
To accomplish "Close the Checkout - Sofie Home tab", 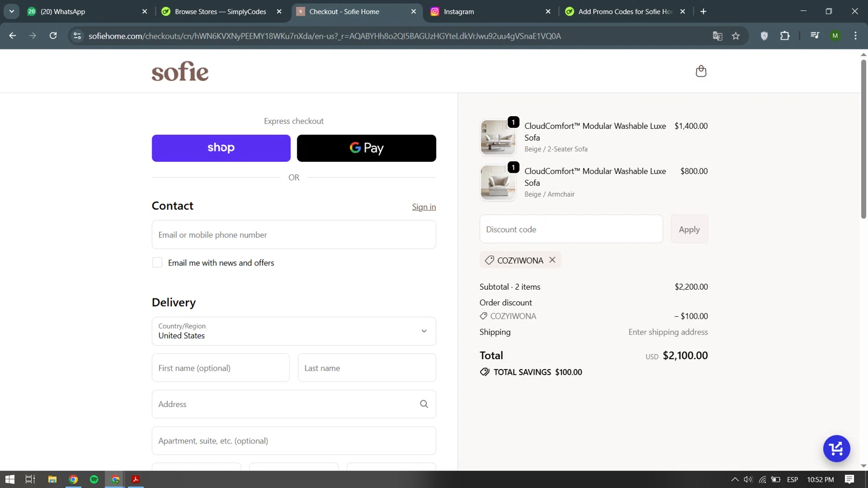I will click(414, 12).
